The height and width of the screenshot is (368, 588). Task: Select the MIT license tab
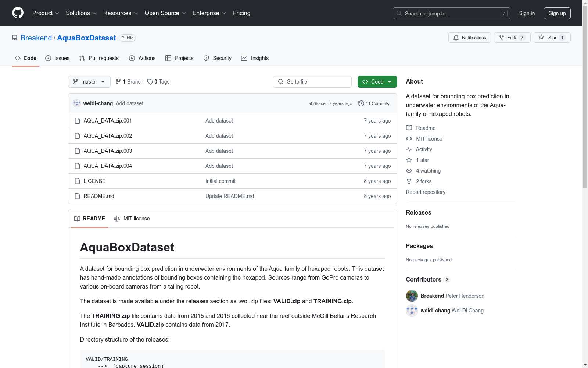pyautogui.click(x=132, y=219)
